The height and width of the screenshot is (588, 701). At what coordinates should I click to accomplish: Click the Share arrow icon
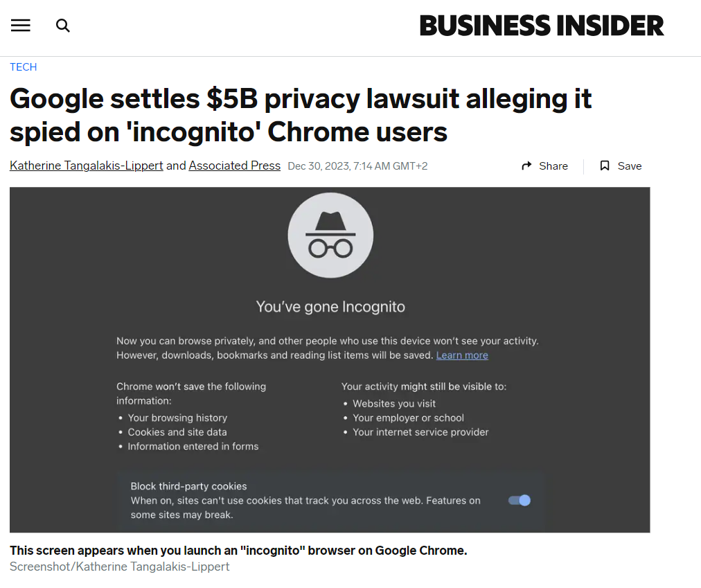click(x=526, y=166)
